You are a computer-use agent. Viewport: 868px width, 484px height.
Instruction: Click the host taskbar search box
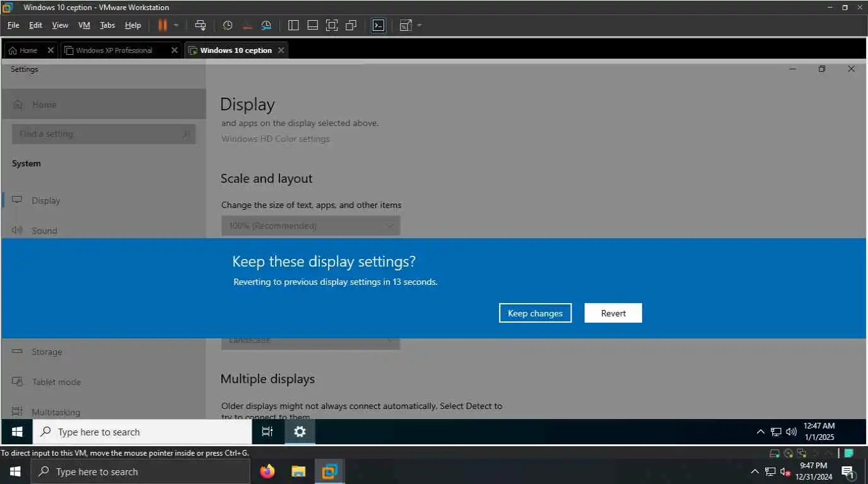point(140,471)
